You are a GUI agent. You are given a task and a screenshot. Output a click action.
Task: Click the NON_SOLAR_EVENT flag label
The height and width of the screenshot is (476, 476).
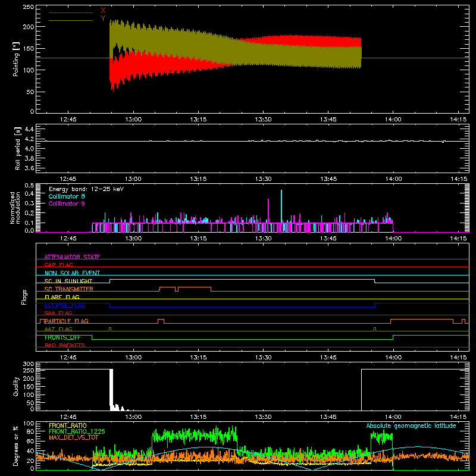pyautogui.click(x=72, y=273)
